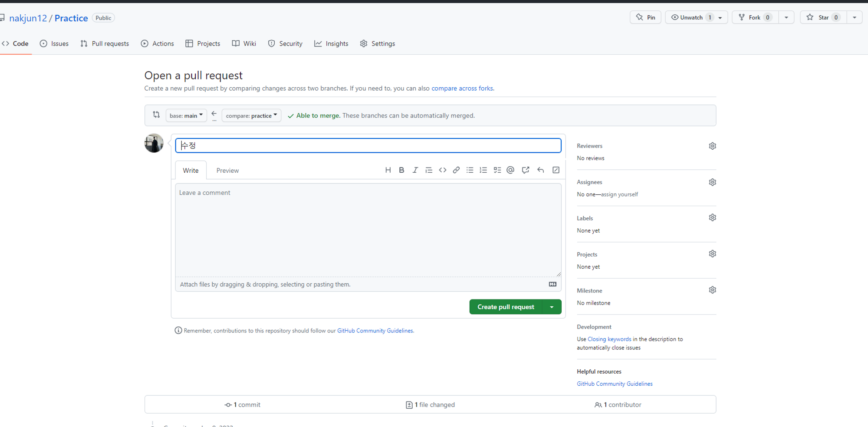View the 1 contributor summary
The width and height of the screenshot is (868, 427).
click(x=618, y=404)
